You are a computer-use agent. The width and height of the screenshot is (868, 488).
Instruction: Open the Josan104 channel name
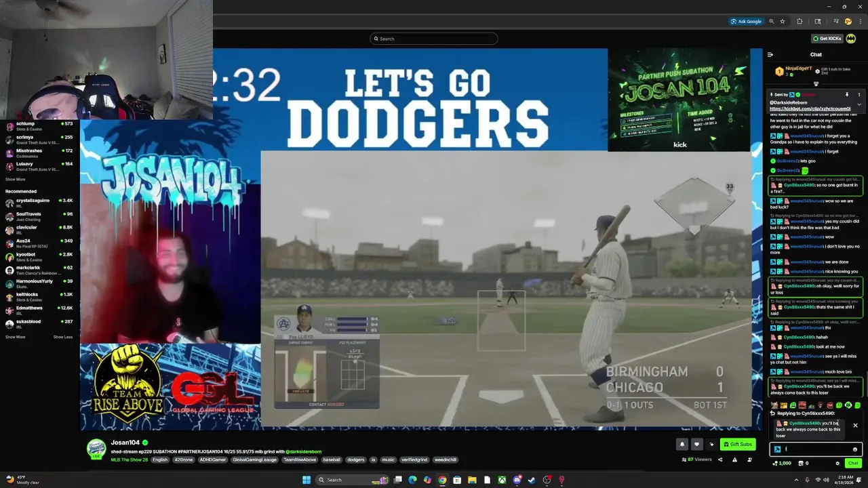click(125, 443)
